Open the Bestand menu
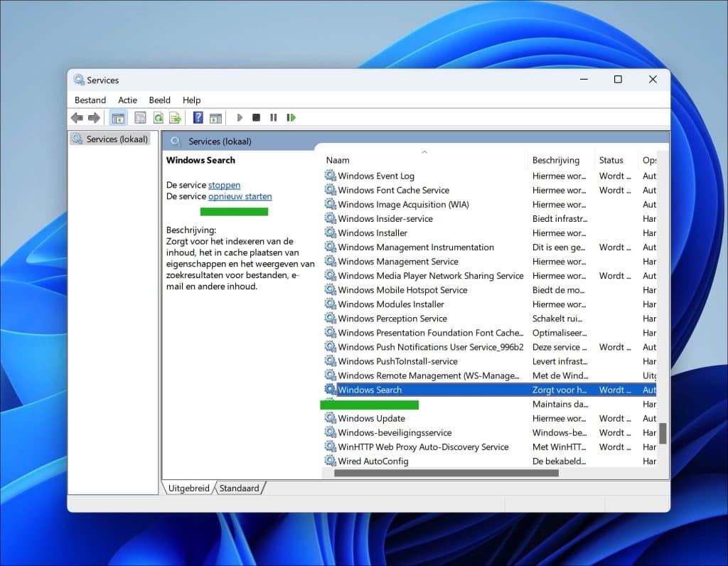 [90, 100]
